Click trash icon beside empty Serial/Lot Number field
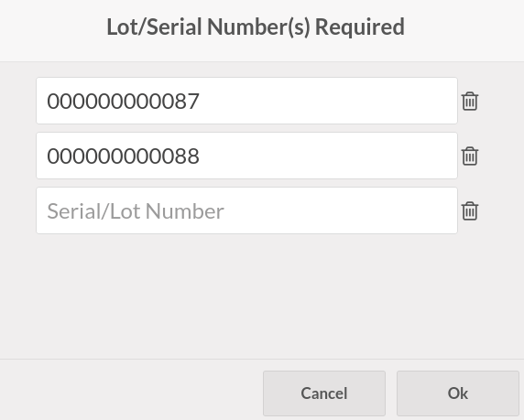 [470, 210]
